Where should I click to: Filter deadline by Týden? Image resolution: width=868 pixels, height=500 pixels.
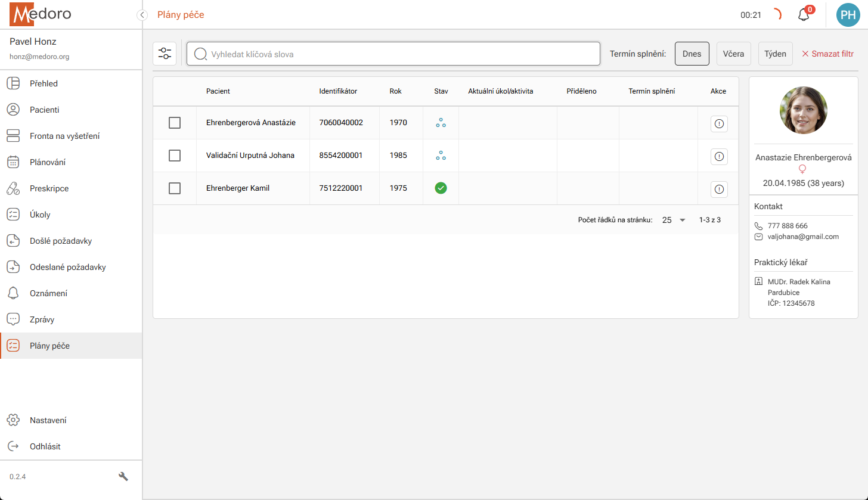(775, 54)
